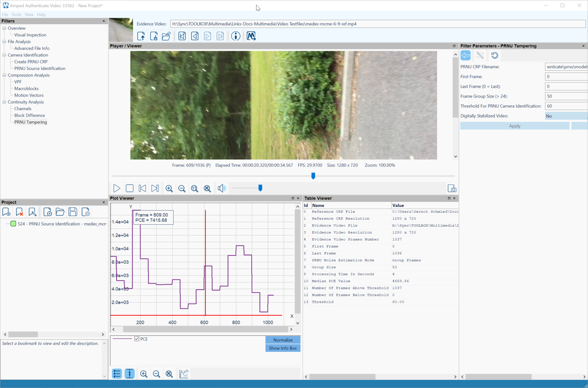This screenshot has width=588, height=388.
Task: Select the open evidence video folder icon
Action: click(x=166, y=36)
